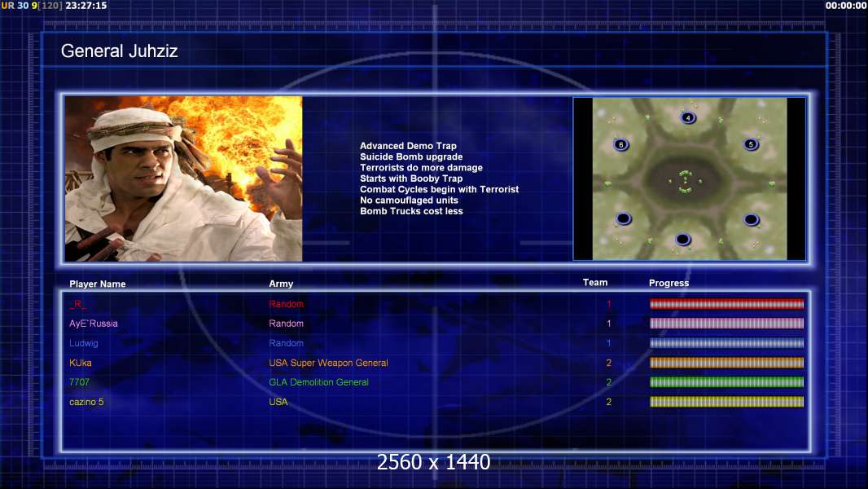Click "Terrorists do more damage" line
The image size is (868, 489).
421,168
